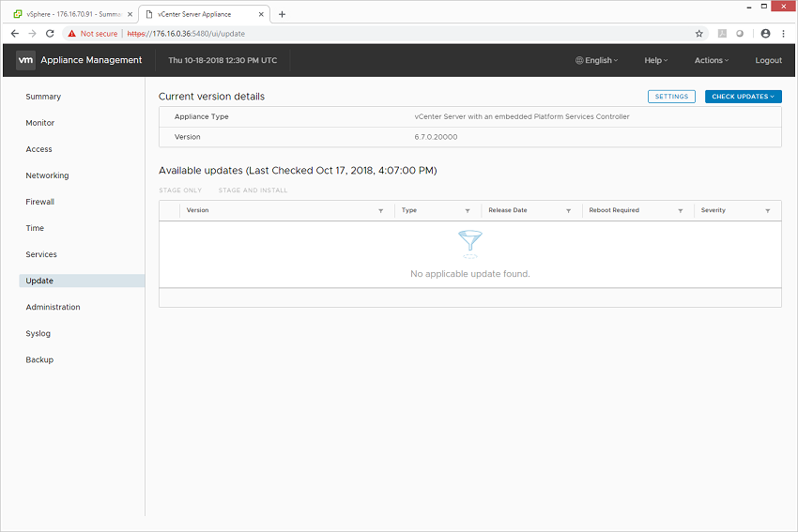The image size is (798, 532).
Task: Expand the Help menu
Action: coord(656,60)
